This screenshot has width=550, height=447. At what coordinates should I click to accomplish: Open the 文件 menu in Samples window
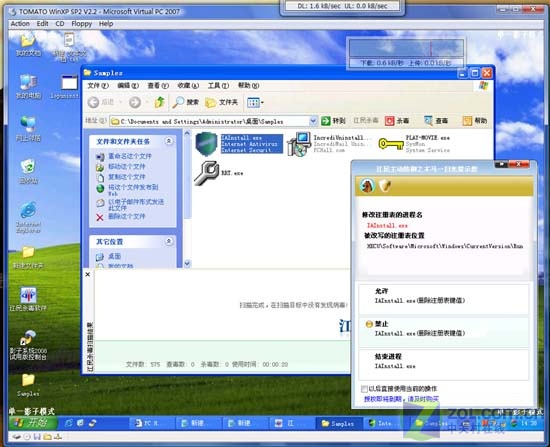98,86
